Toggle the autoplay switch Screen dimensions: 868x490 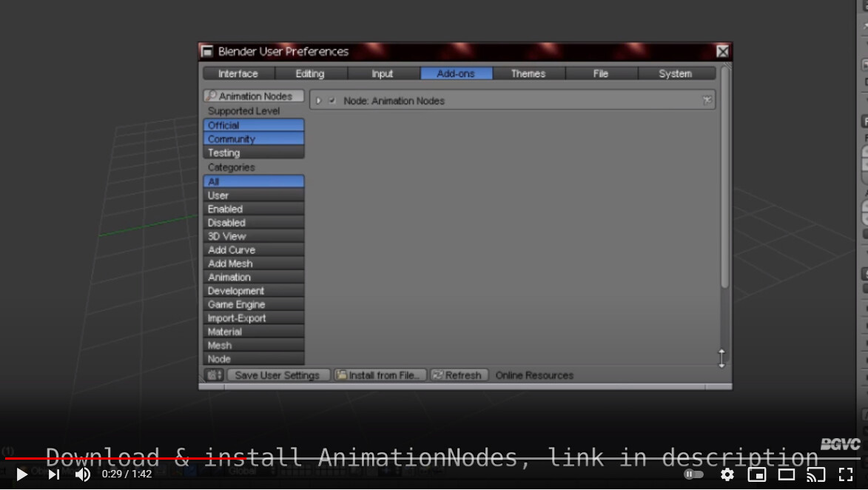[x=693, y=474]
